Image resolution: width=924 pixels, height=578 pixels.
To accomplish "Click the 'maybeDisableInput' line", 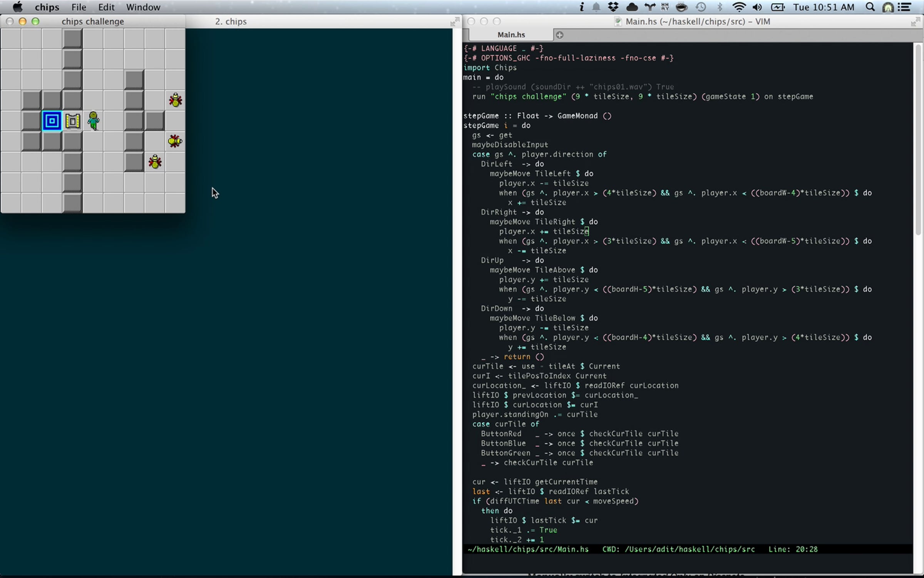I will [510, 144].
